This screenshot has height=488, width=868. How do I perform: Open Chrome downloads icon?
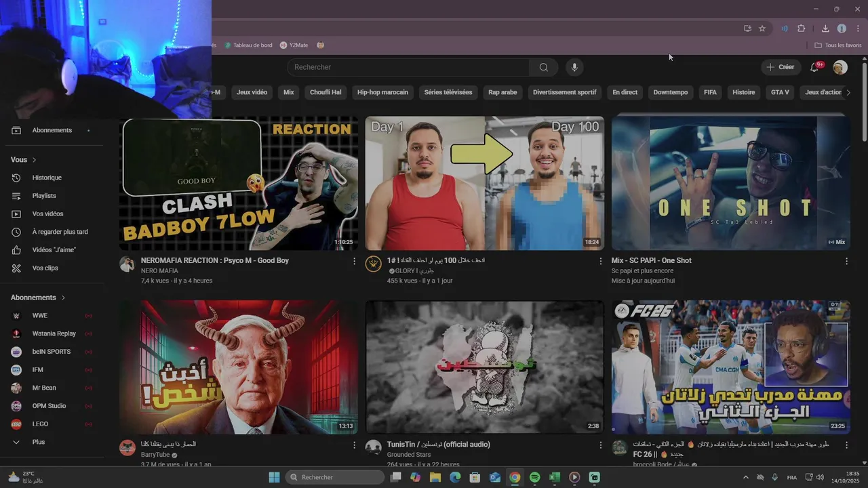(x=825, y=28)
